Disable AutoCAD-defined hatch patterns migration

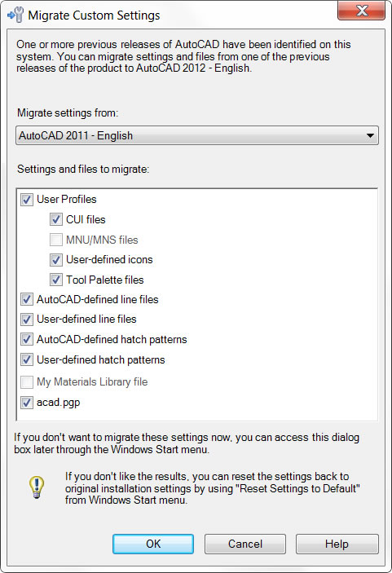point(27,340)
